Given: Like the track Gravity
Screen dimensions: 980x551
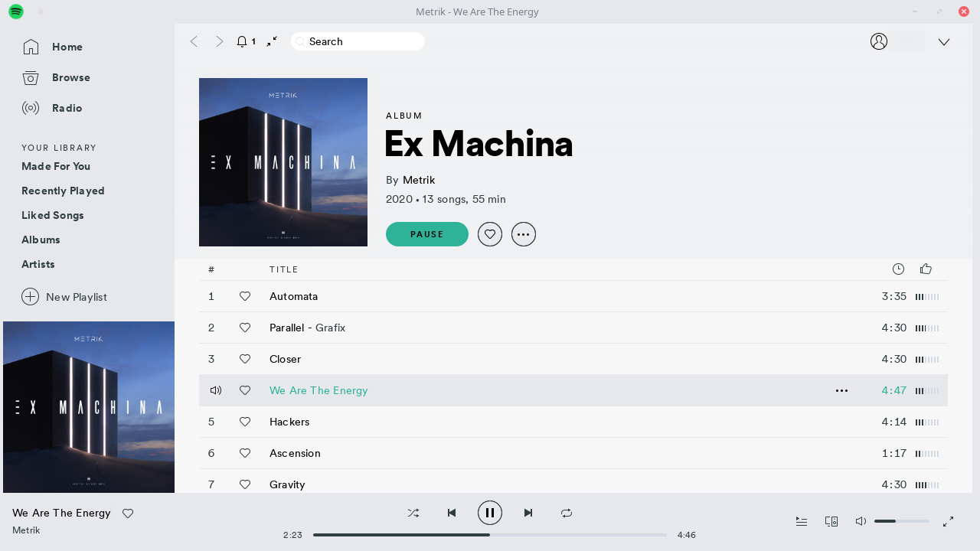Looking at the screenshot, I should pyautogui.click(x=245, y=484).
